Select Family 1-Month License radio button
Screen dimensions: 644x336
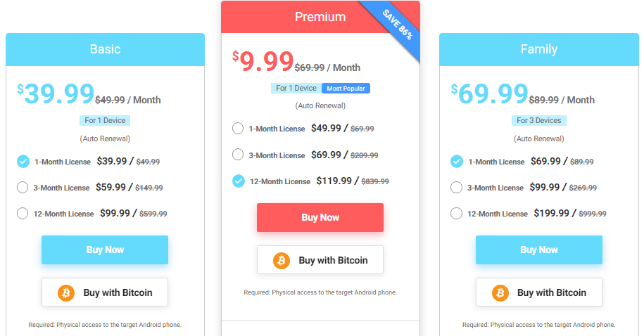[456, 161]
